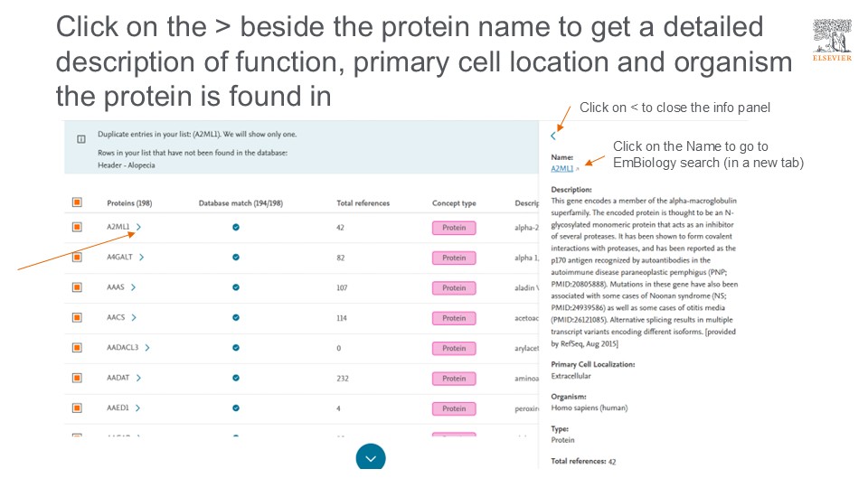Uncheck the AAAS row checkbox
Viewport: 868px width, 488px height.
[x=77, y=287]
